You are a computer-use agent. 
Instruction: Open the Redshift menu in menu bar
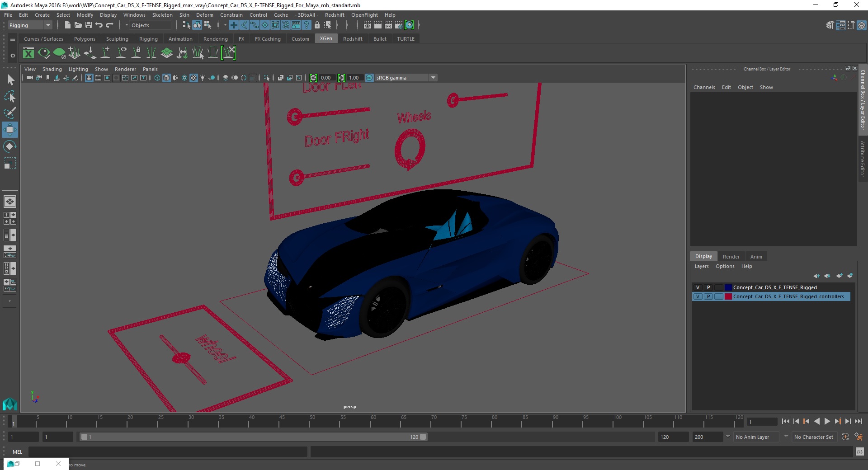pos(335,15)
